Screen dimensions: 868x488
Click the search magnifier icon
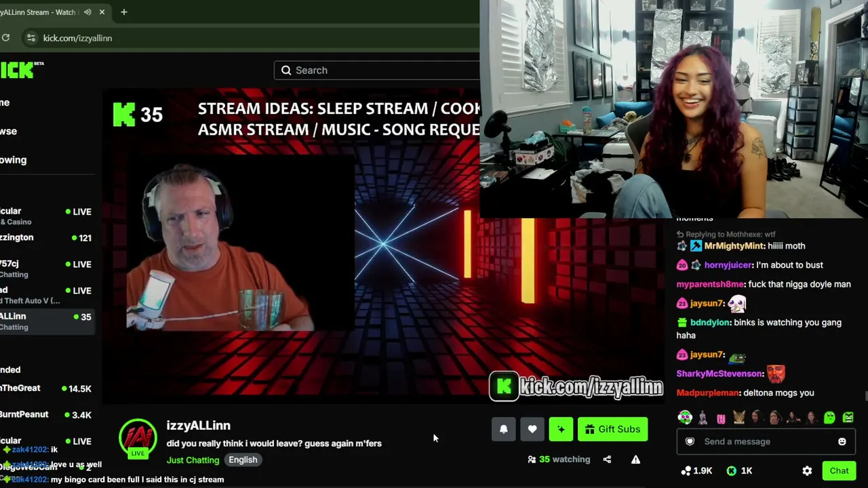[286, 70]
